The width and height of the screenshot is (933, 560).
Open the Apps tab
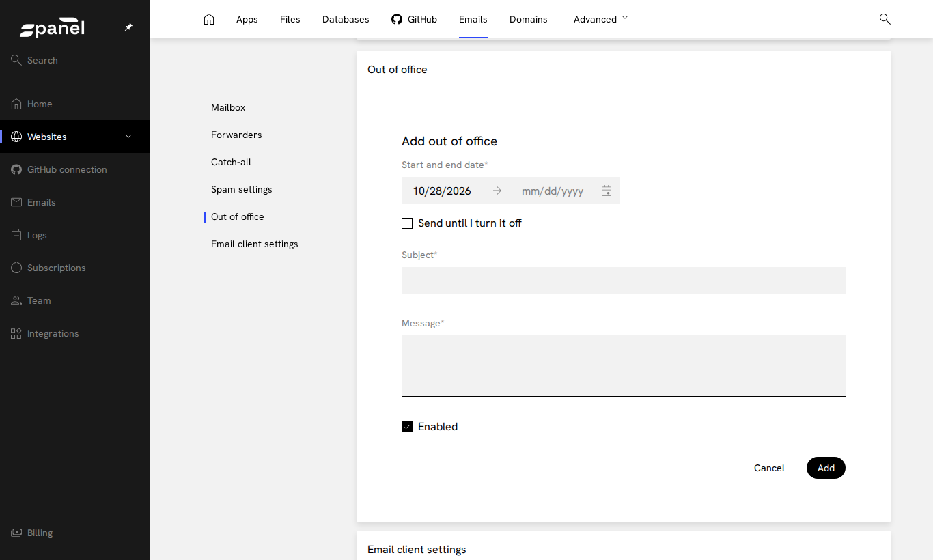point(247,19)
